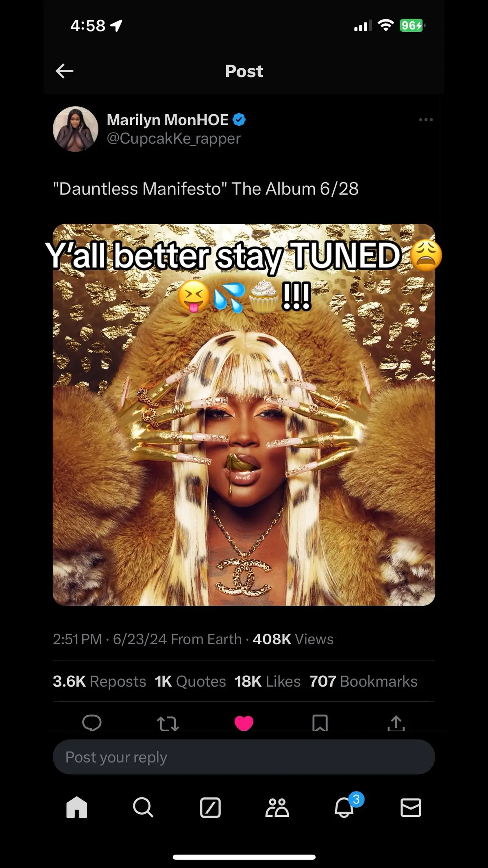This screenshot has width=488, height=868.
Task: Toggle the bookmark icon for this post
Action: tap(320, 723)
